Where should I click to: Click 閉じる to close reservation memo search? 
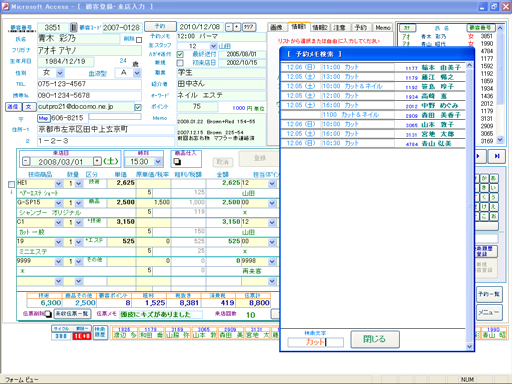pyautogui.click(x=375, y=339)
